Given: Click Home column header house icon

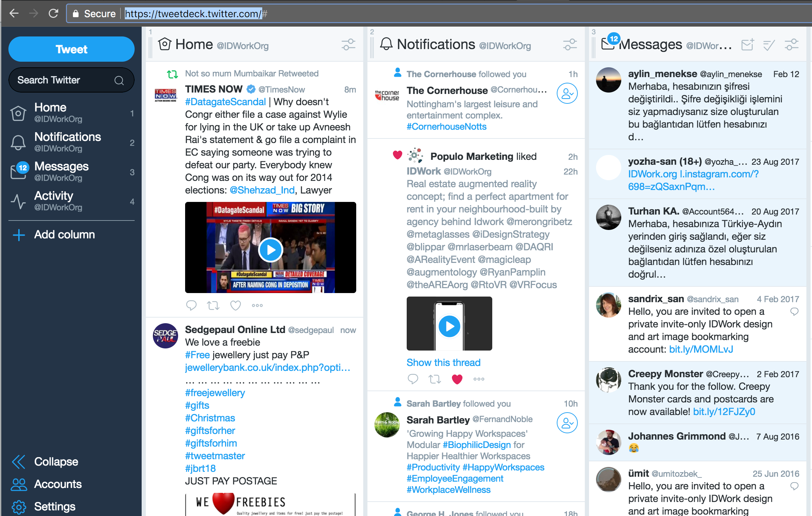Looking at the screenshot, I should [x=164, y=44].
